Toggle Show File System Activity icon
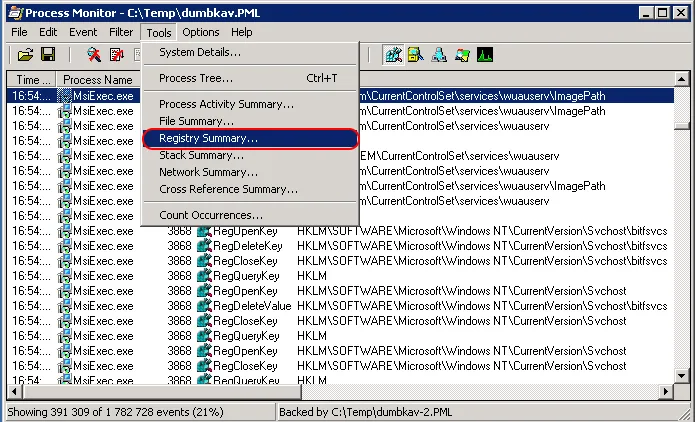 [x=415, y=54]
